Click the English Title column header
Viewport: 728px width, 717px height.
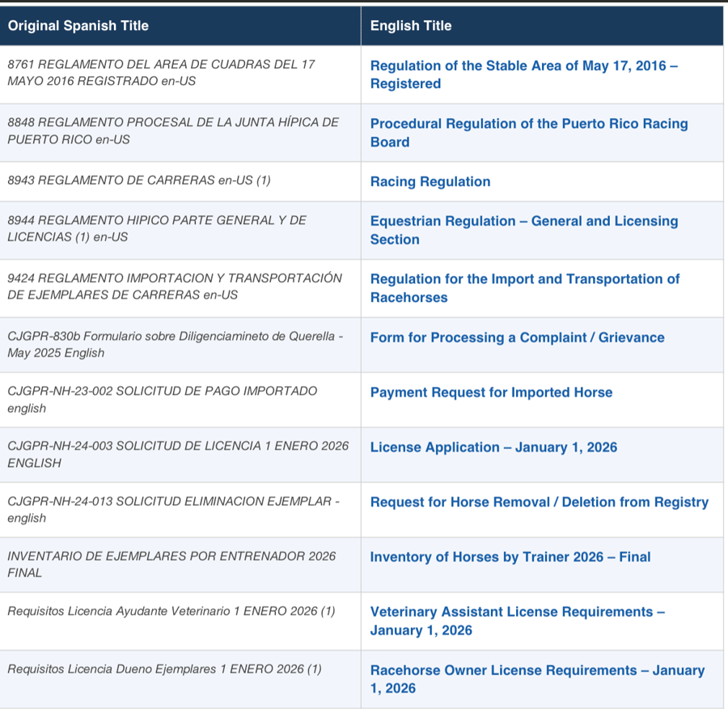[408, 26]
